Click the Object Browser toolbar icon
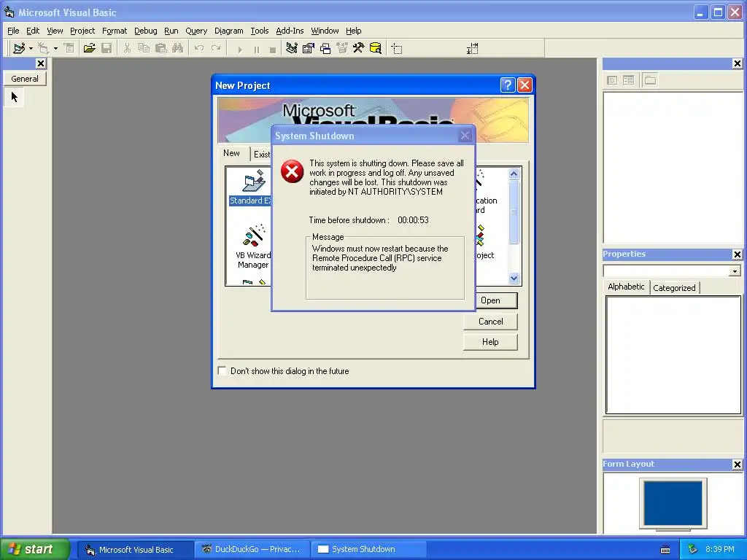This screenshot has height=560, width=747. coord(342,48)
